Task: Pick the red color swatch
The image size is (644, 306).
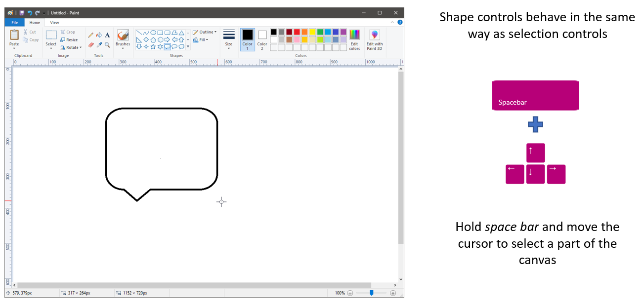Action: coord(297,31)
